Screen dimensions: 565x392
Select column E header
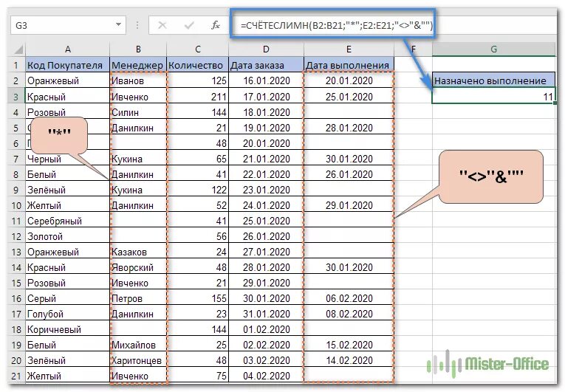click(349, 49)
